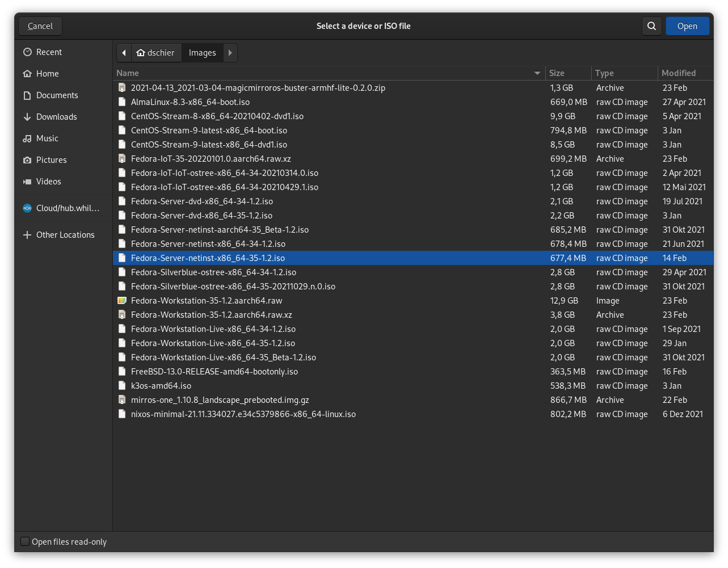This screenshot has height=568, width=728.
Task: Click the Home house icon in sidebar
Action: [x=27, y=74]
